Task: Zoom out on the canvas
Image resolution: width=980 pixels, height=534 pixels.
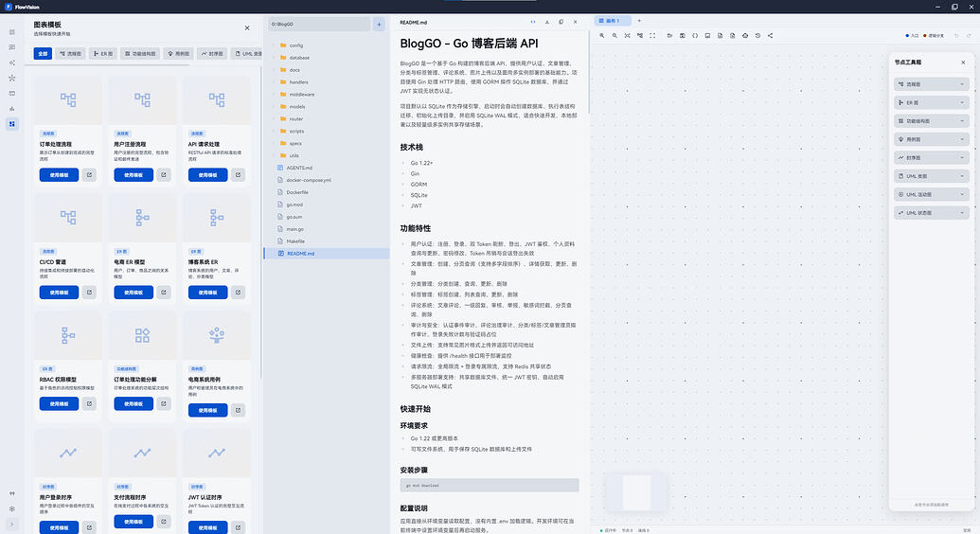Action: (615, 36)
